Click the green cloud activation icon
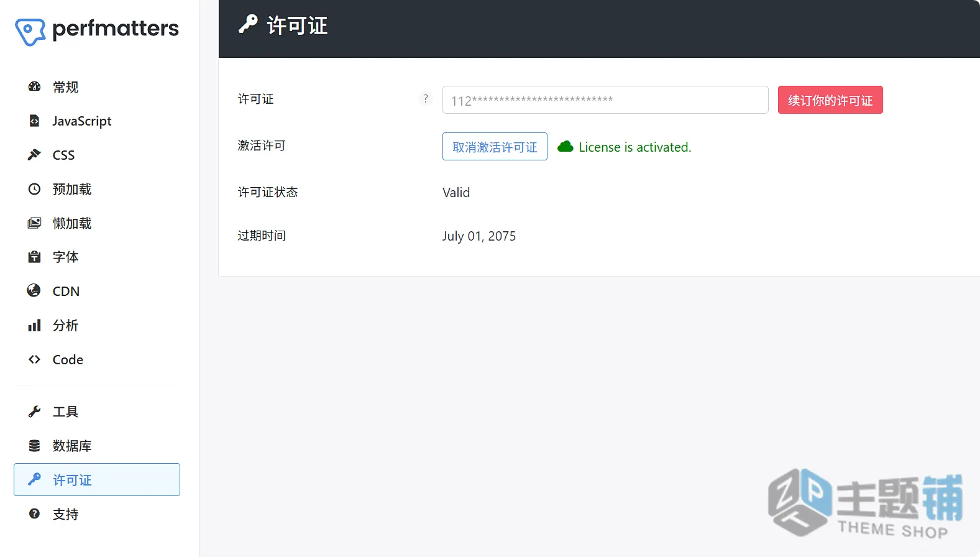 click(566, 147)
